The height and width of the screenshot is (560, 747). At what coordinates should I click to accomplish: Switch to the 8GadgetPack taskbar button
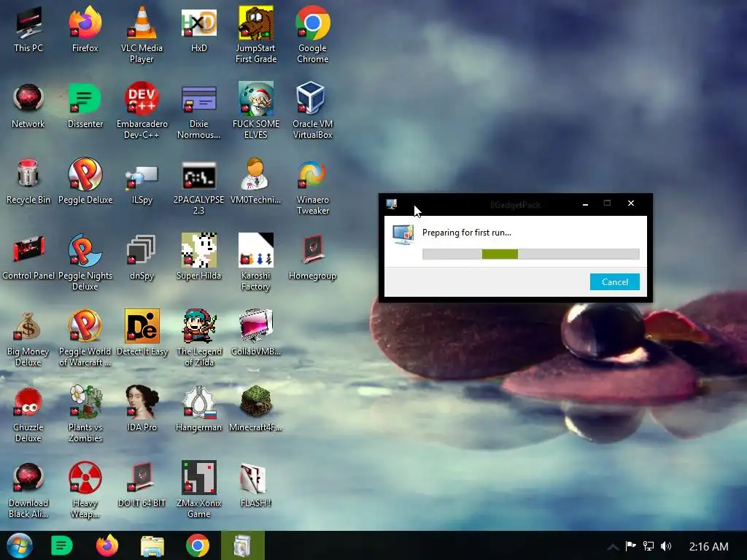[x=242, y=545]
